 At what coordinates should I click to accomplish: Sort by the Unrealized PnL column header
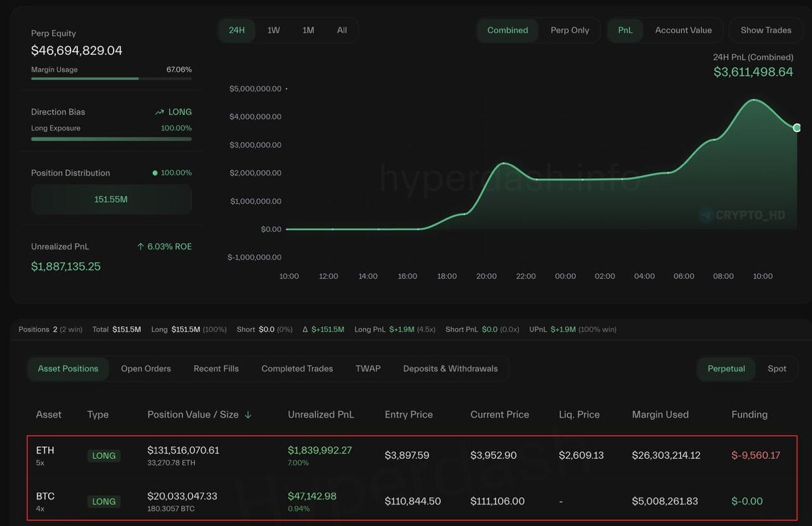[321, 415]
